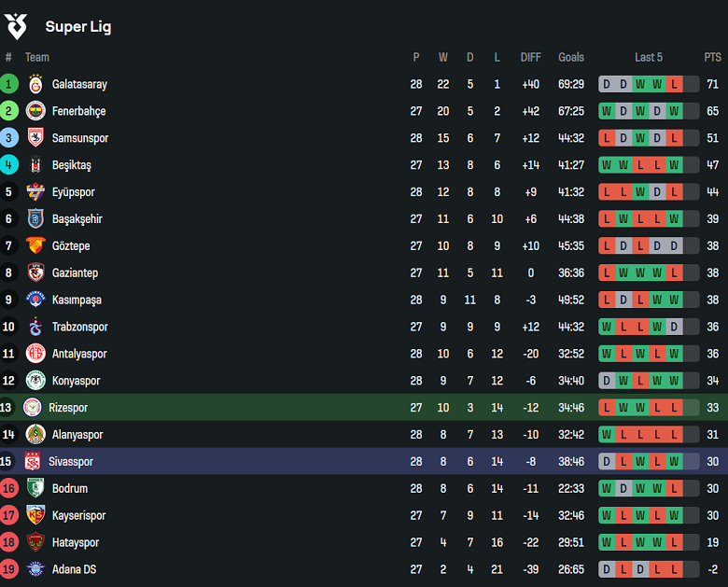728x587 pixels.
Task: Sort table by DIFF column header
Action: [x=530, y=58]
